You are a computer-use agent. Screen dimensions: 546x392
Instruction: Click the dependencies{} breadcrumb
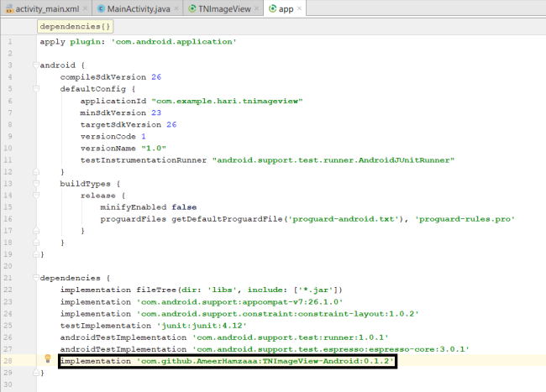point(75,26)
